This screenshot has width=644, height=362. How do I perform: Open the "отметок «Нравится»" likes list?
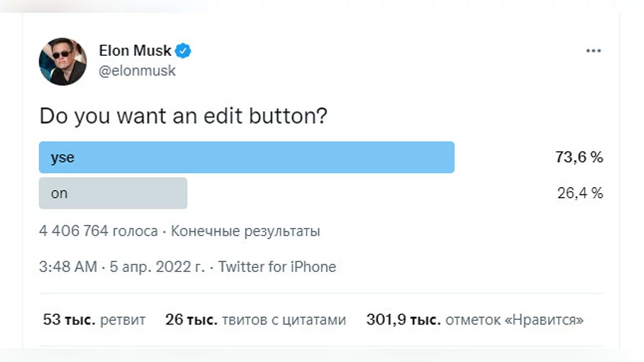(515, 320)
